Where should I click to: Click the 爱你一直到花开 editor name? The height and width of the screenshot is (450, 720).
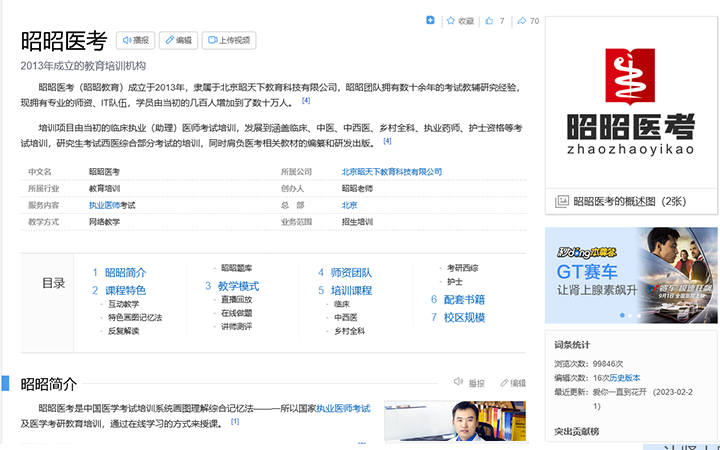pyautogui.click(x=619, y=392)
